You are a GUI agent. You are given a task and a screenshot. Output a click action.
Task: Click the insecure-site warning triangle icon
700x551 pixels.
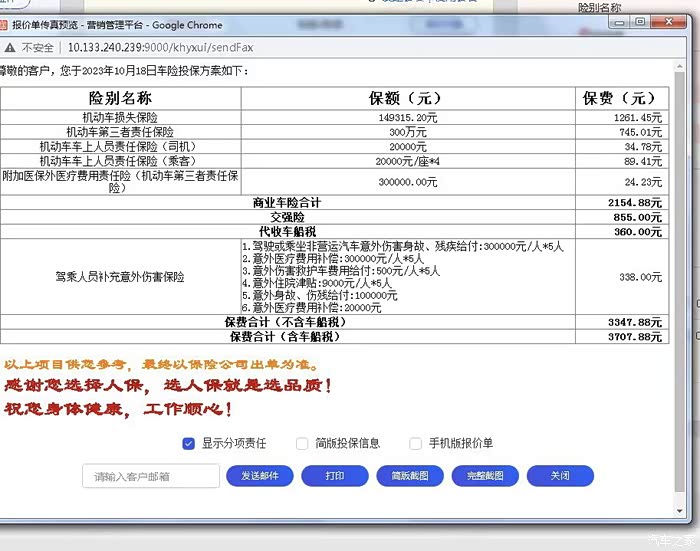pos(10,47)
